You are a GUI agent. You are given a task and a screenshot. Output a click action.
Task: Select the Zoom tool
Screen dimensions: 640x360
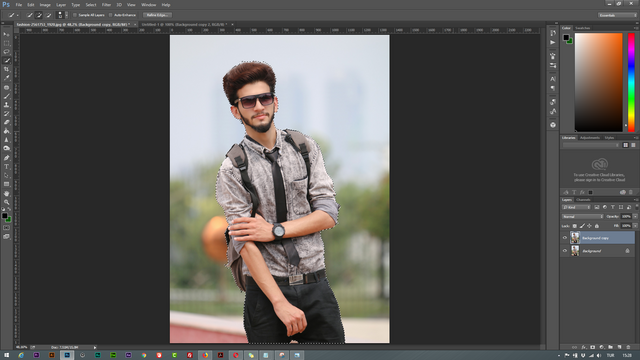(x=7, y=202)
